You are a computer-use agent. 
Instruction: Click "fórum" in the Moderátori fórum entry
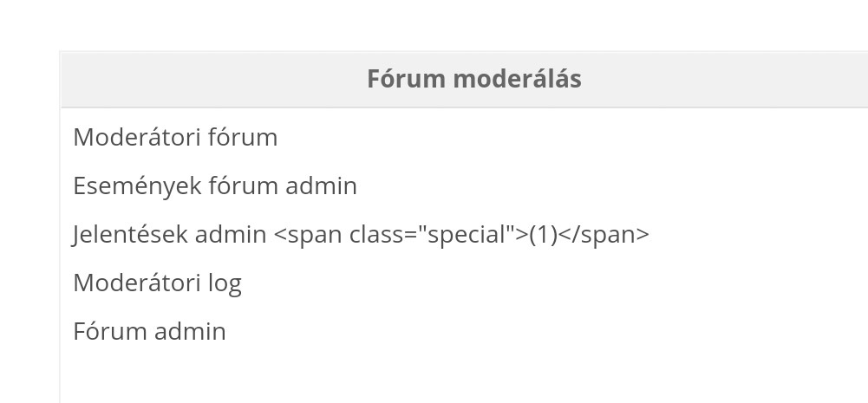(x=243, y=137)
